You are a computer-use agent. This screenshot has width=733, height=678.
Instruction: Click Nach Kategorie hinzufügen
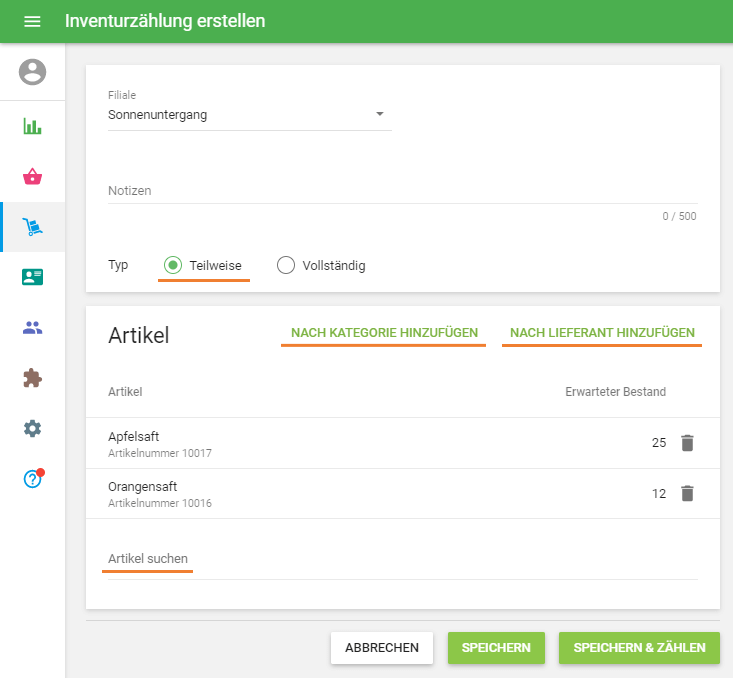click(384, 332)
